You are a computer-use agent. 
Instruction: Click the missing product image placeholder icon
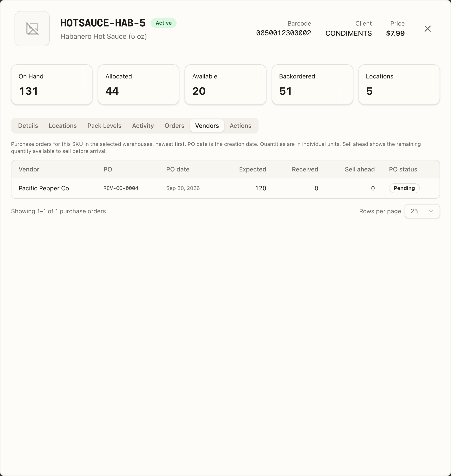pos(32,29)
